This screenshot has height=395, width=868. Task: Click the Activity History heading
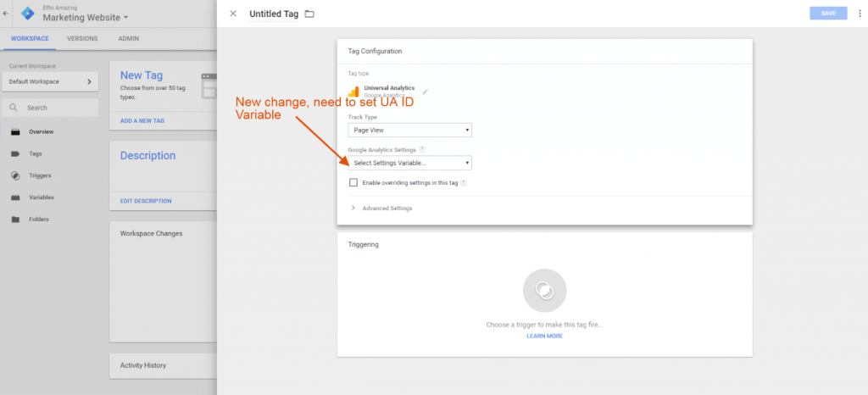(142, 365)
